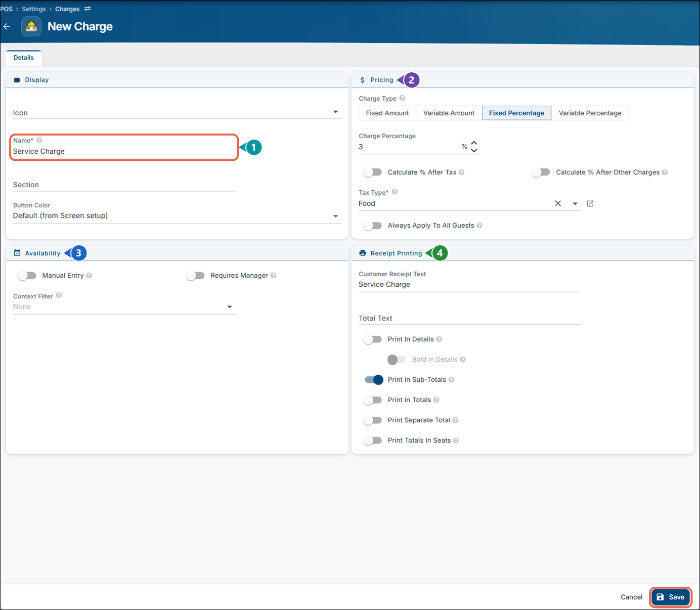Click help icon next to Requires Manager

pos(274,276)
